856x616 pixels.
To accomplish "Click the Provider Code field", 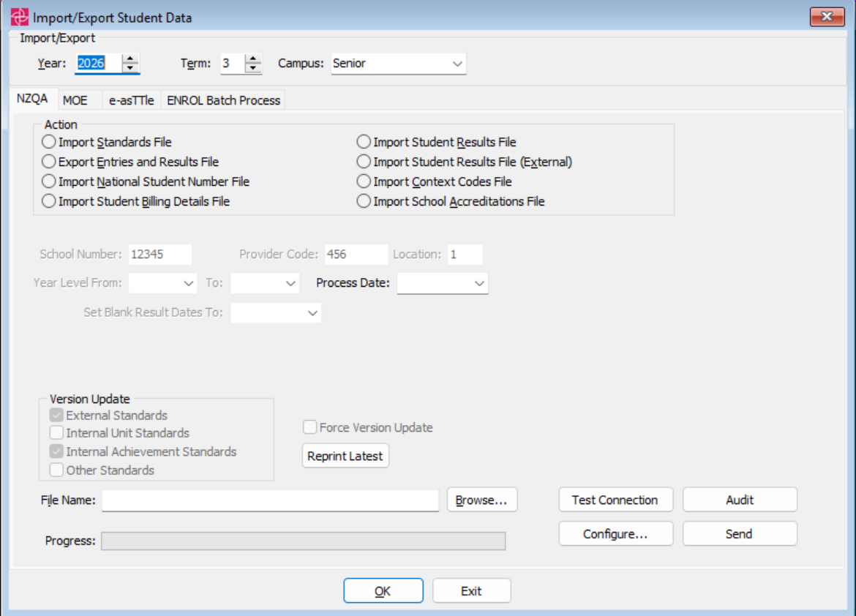I will [x=356, y=255].
